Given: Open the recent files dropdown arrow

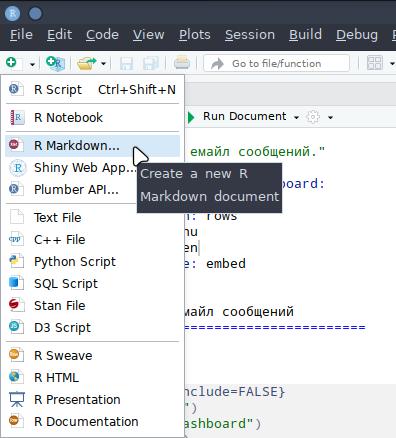Looking at the screenshot, I should [x=103, y=63].
